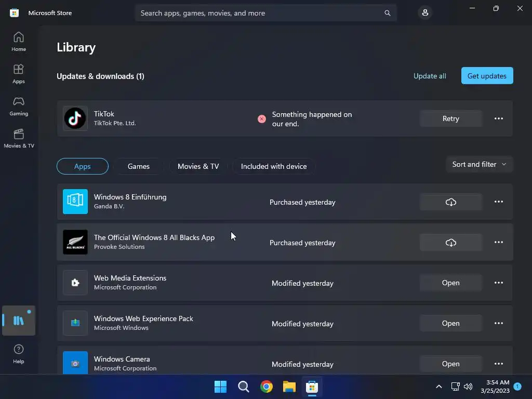Click the TikTok app icon
The width and height of the screenshot is (532, 399).
click(75, 118)
